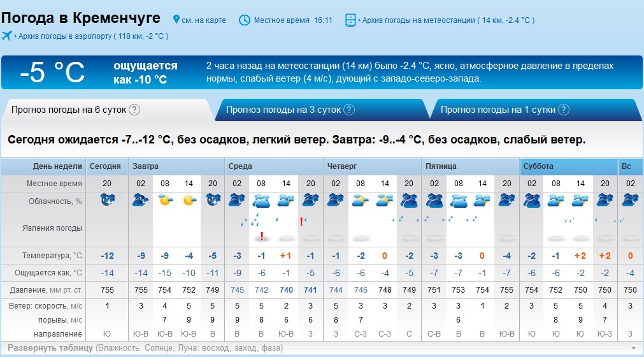Screen dimensions: 644x357
Task: Open the help question mark on the 6-day forecast tab
Action: click(134, 110)
